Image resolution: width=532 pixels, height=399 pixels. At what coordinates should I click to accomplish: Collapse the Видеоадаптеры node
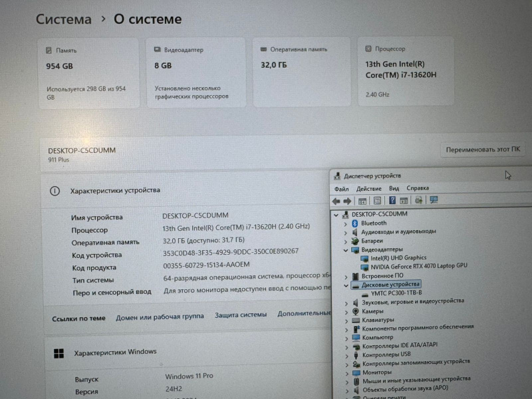click(346, 251)
